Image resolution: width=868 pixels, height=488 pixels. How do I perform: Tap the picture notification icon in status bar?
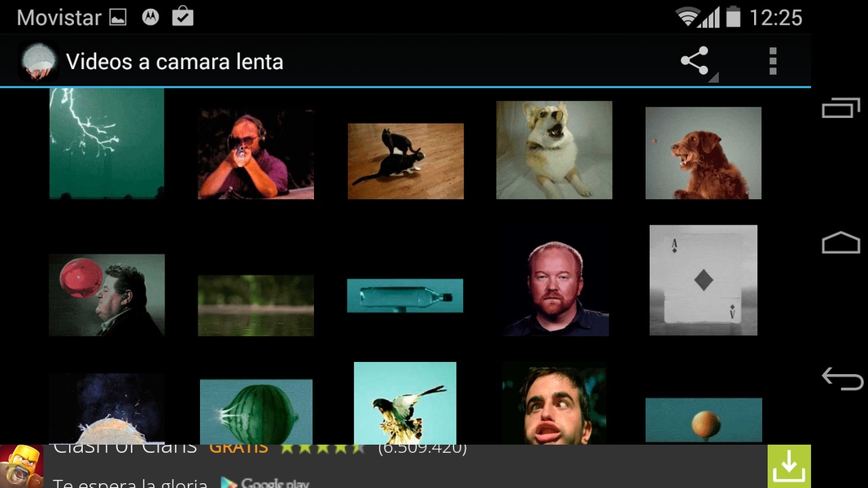click(118, 18)
